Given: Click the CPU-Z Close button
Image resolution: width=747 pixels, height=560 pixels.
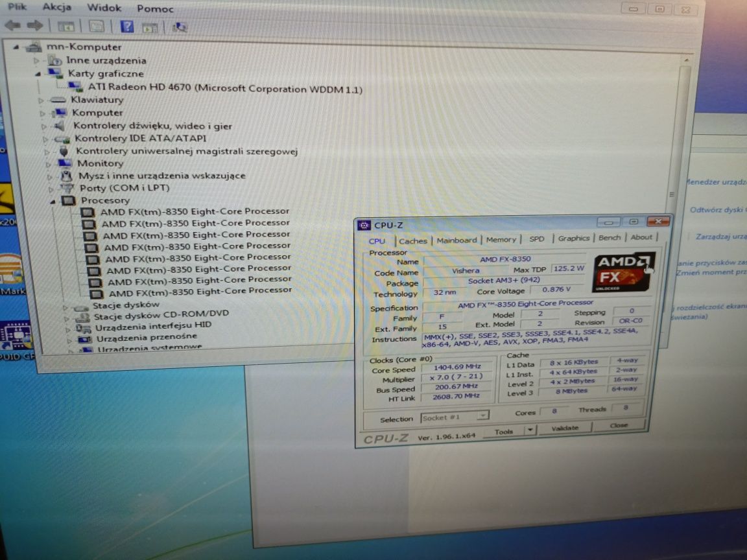Looking at the screenshot, I should (619, 425).
